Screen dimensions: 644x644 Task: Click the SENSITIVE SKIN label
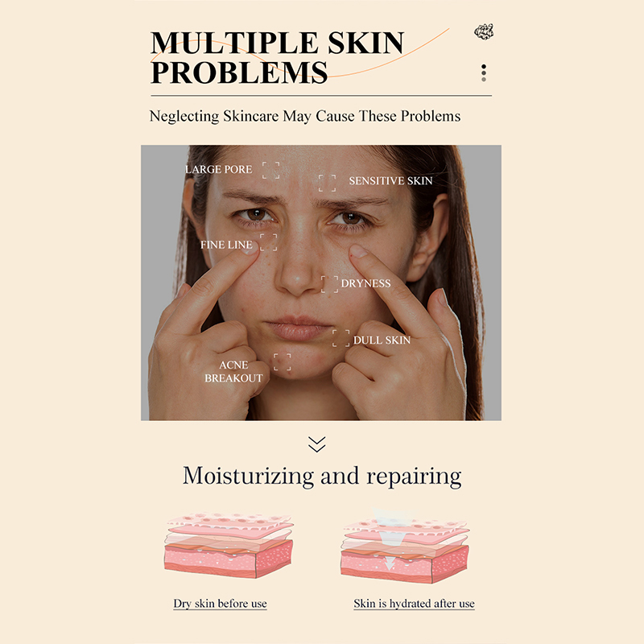coord(390,180)
